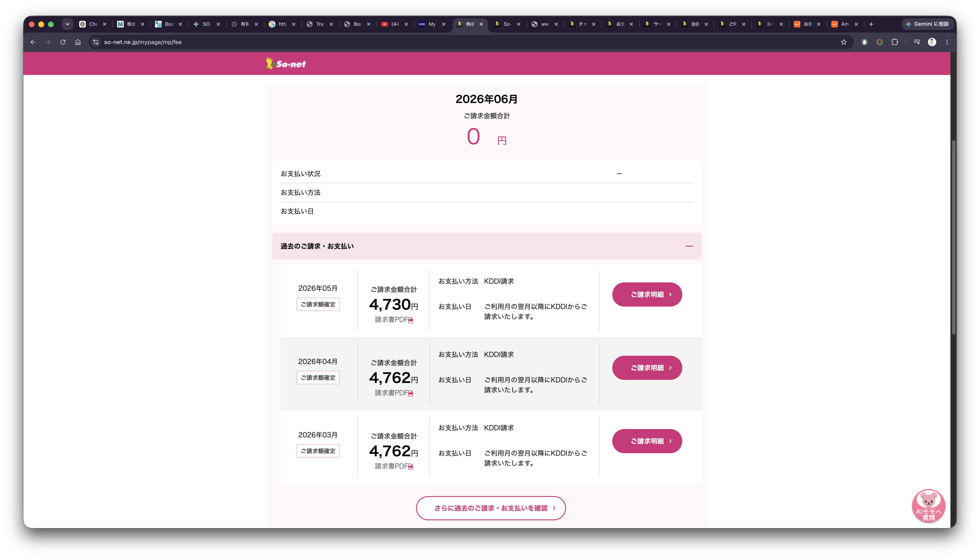View site information icon in address bar
The height and width of the screenshot is (559, 980).
(x=96, y=42)
